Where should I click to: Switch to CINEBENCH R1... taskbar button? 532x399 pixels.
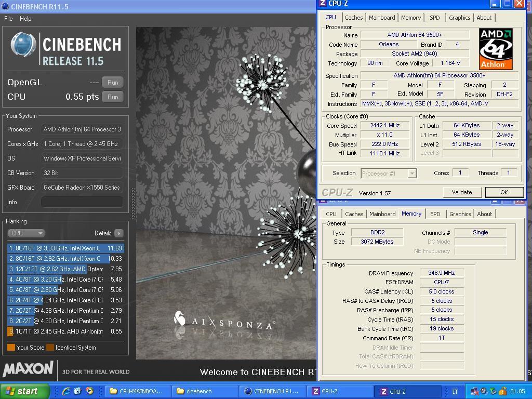pyautogui.click(x=272, y=392)
